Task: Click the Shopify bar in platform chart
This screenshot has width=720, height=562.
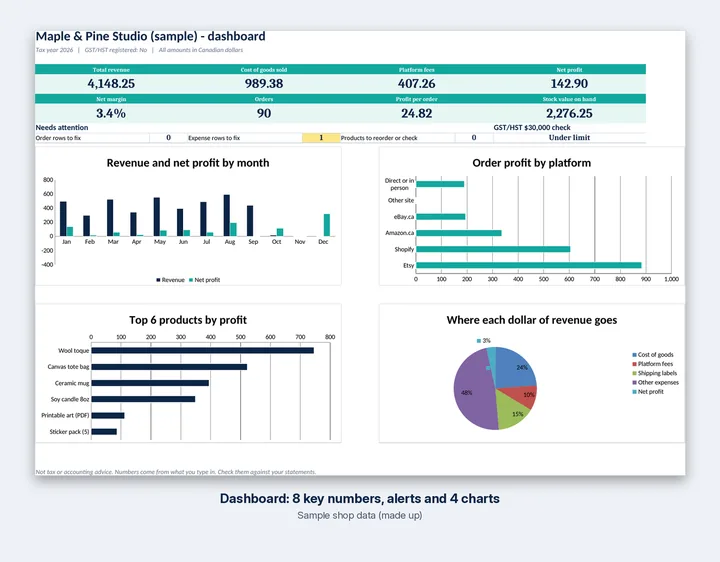Action: (493, 249)
